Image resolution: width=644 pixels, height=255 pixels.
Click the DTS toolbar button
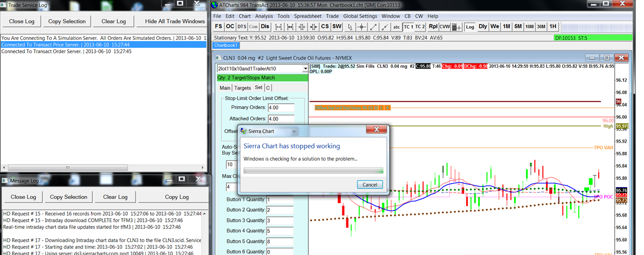point(242,26)
